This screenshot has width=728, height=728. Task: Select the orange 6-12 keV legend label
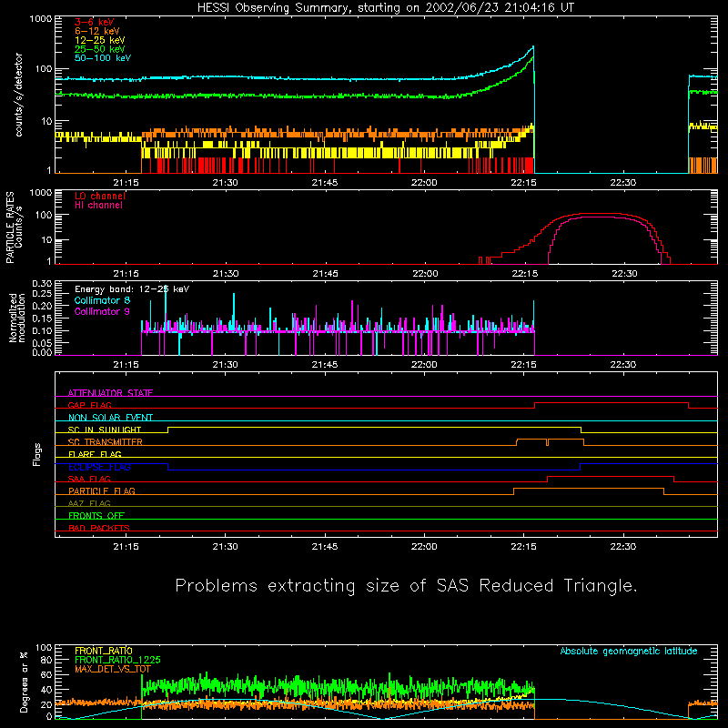(96, 31)
